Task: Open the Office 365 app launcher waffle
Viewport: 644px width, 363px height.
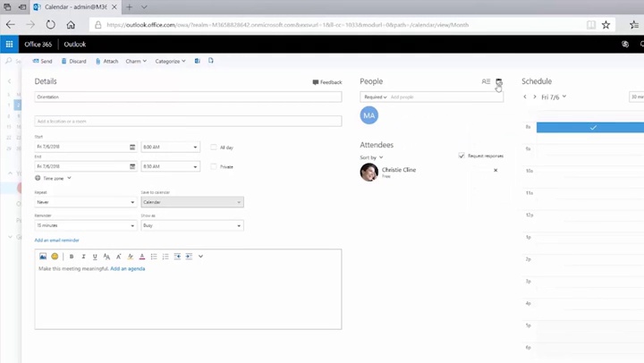Action: pyautogui.click(x=10, y=44)
